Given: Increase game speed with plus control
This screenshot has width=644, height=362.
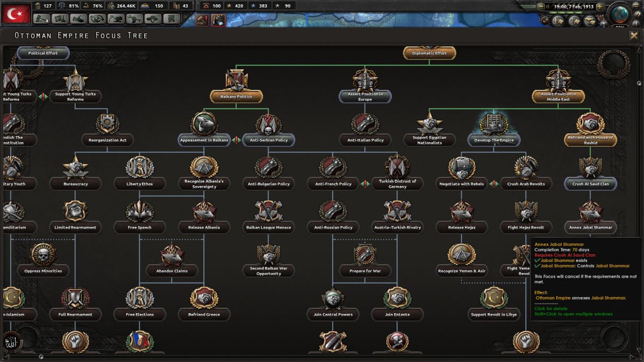Looking at the screenshot, I should [x=600, y=6].
